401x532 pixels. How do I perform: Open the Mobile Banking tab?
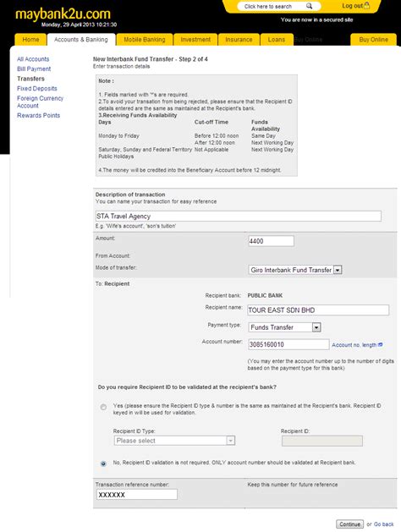[x=145, y=40]
